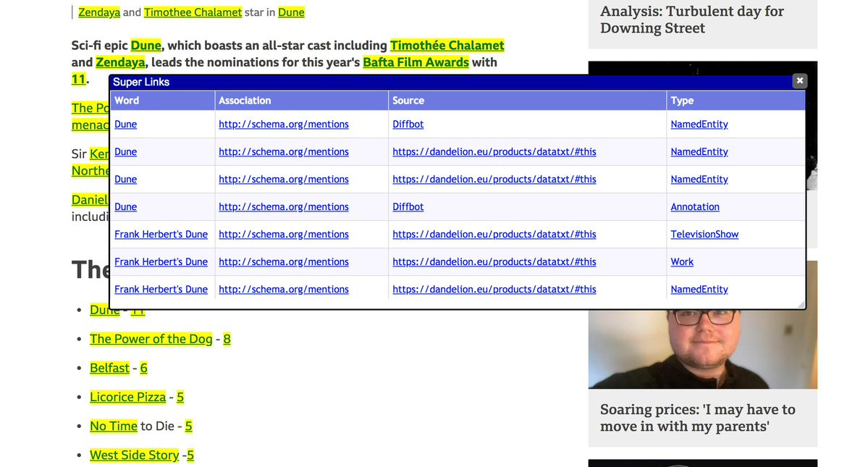Screen dimensions: 868x467
Task: Open the Annotation type link
Action: [695, 207]
